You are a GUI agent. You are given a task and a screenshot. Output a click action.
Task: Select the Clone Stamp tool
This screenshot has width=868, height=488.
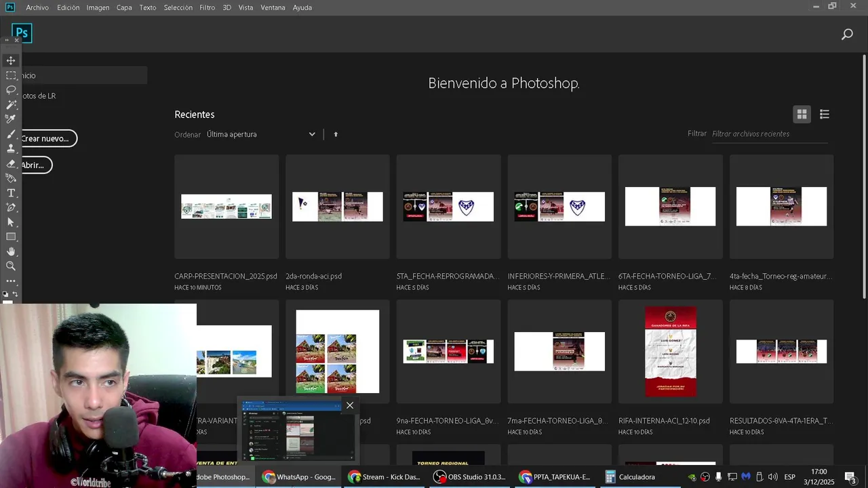11,148
